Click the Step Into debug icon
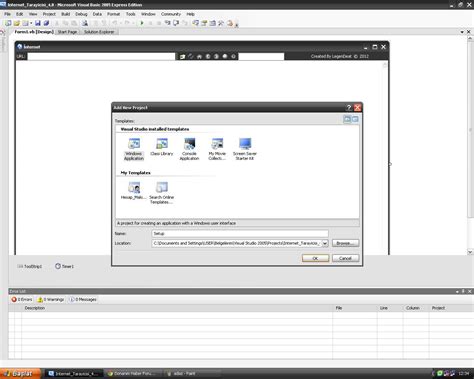 [167, 23]
